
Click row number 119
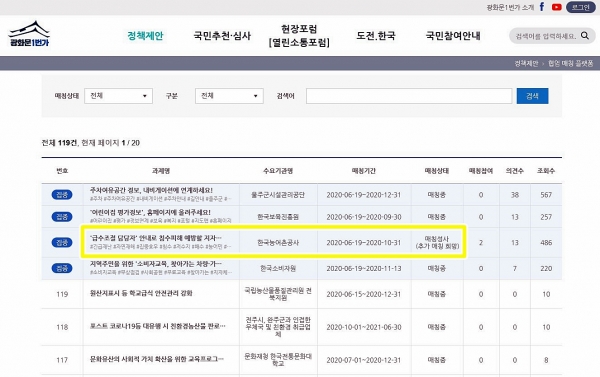62,294
